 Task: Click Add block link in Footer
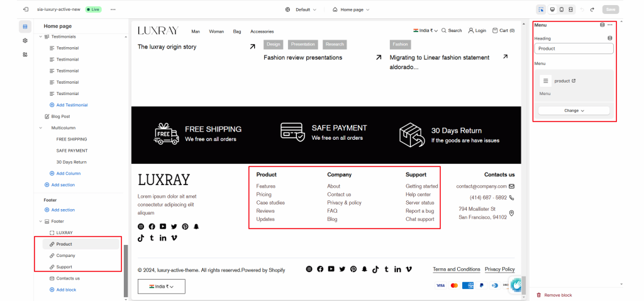click(x=63, y=290)
